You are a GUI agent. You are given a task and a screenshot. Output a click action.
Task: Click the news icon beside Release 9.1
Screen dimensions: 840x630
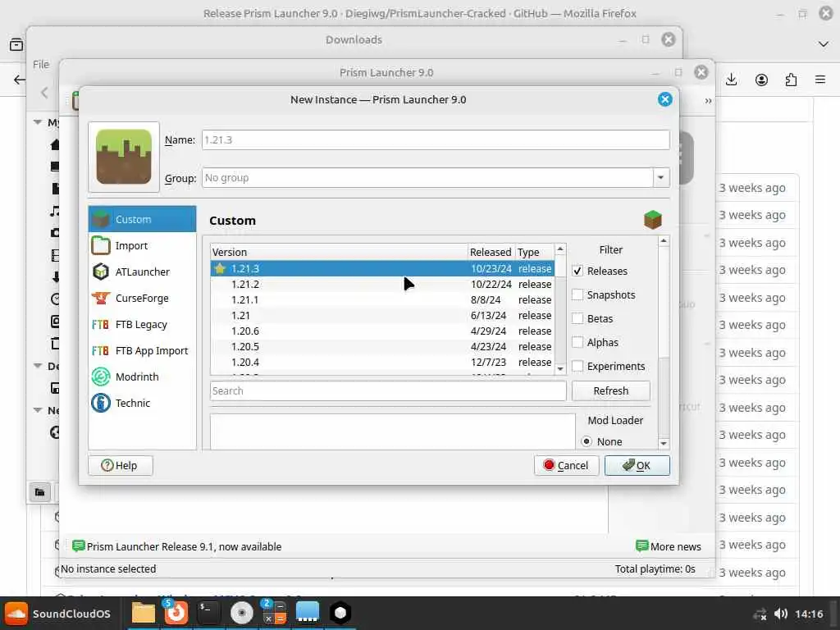[x=78, y=546]
